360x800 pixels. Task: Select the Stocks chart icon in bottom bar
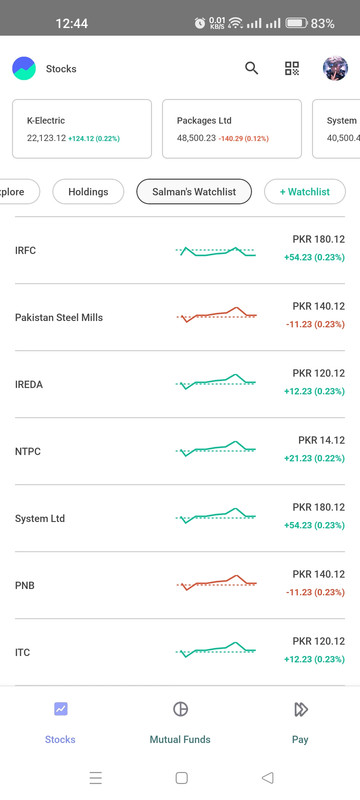pos(61,709)
